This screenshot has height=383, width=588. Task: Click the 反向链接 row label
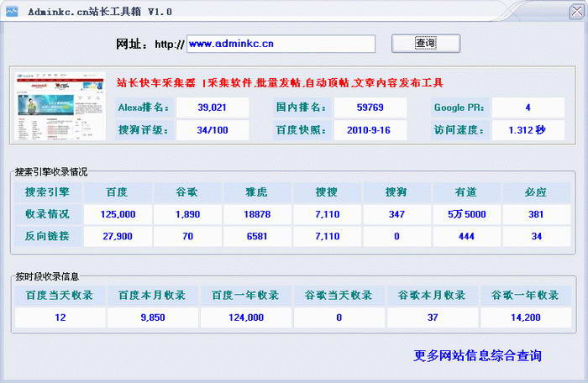(48, 236)
